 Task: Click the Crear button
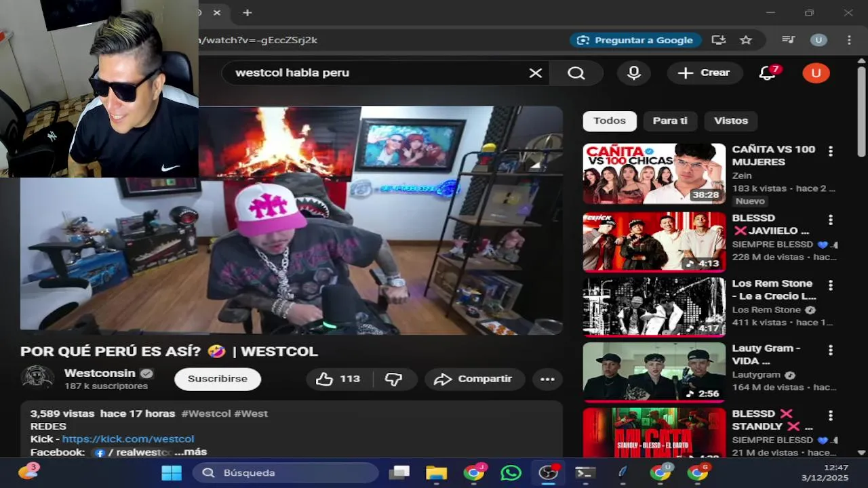pos(705,73)
